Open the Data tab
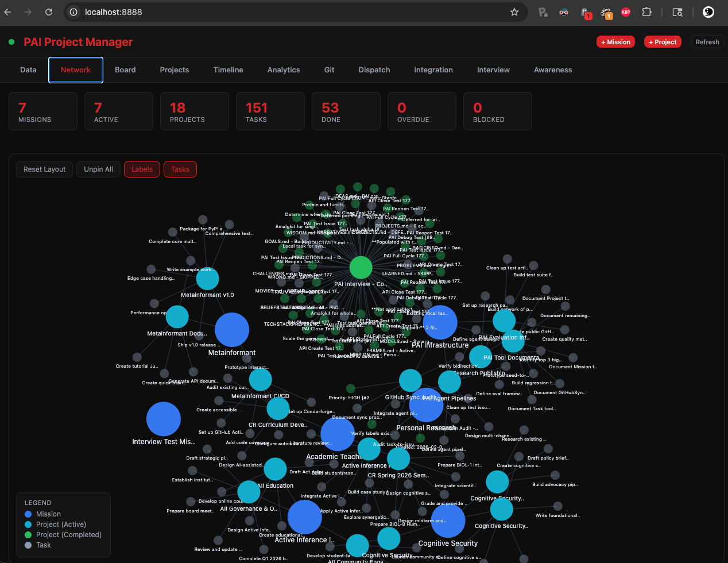Screen dimensions: 728x563 coord(28,70)
